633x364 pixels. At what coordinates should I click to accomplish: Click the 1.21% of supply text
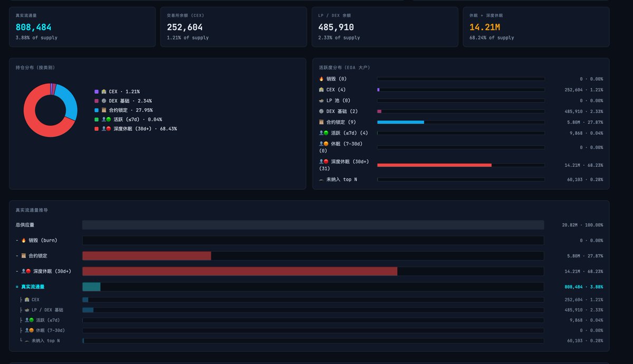(188, 38)
